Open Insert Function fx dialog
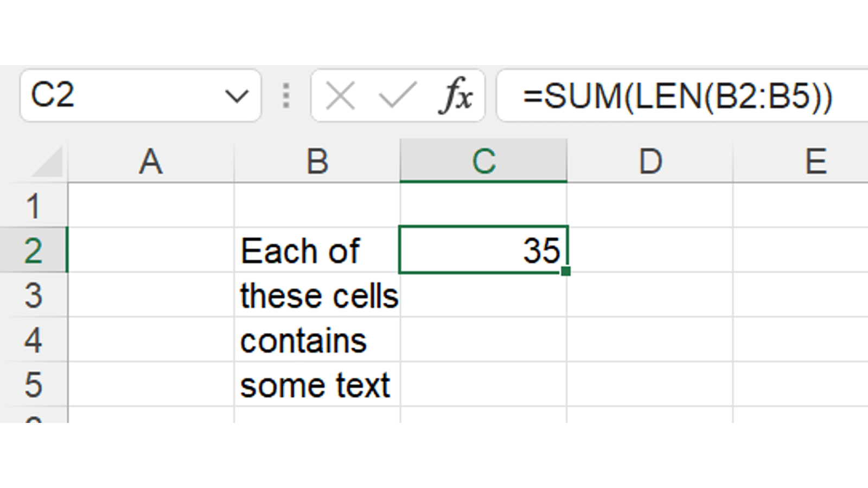 [x=456, y=96]
